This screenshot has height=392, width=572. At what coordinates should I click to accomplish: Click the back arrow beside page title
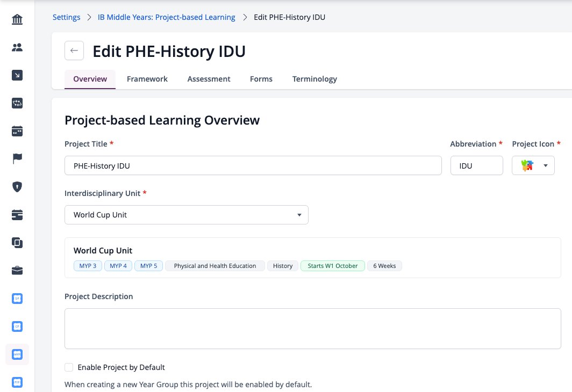(x=74, y=50)
